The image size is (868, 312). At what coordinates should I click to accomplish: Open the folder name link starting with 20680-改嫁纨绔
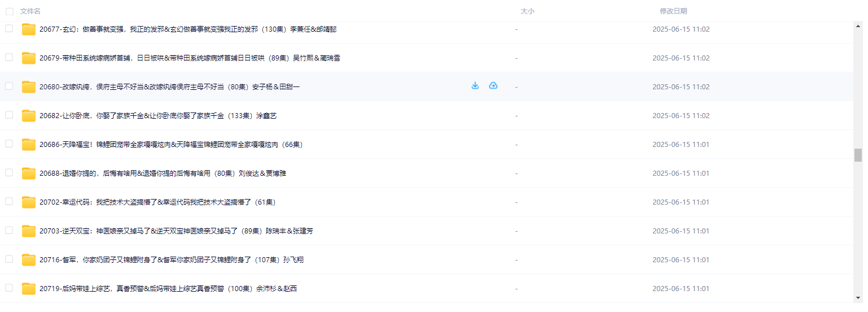pos(169,87)
